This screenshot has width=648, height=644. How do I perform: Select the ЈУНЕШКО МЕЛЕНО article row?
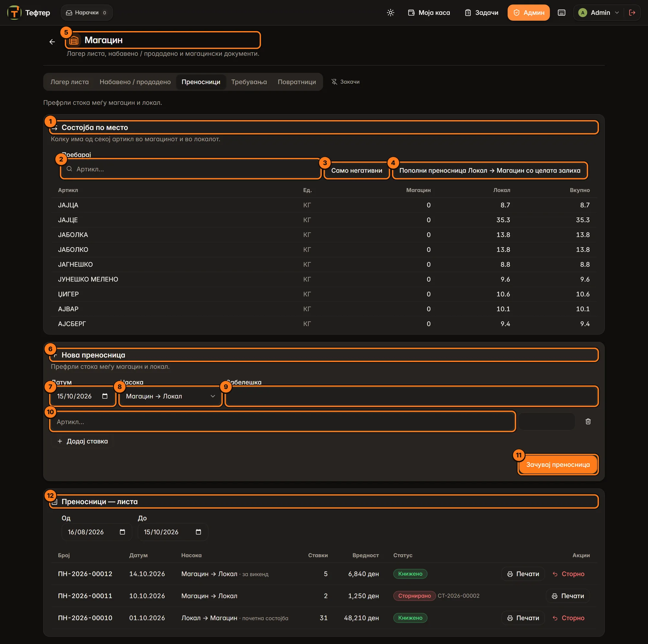pyautogui.click(x=324, y=279)
